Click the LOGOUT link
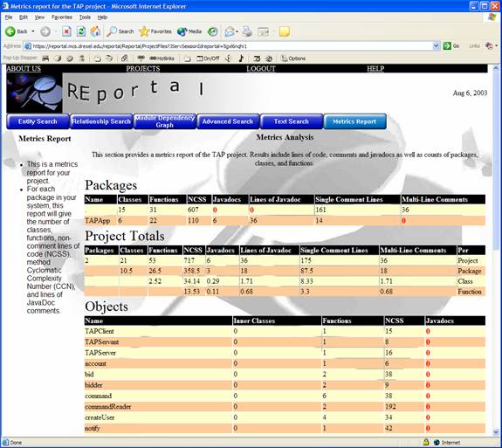502x448 pixels. point(261,68)
